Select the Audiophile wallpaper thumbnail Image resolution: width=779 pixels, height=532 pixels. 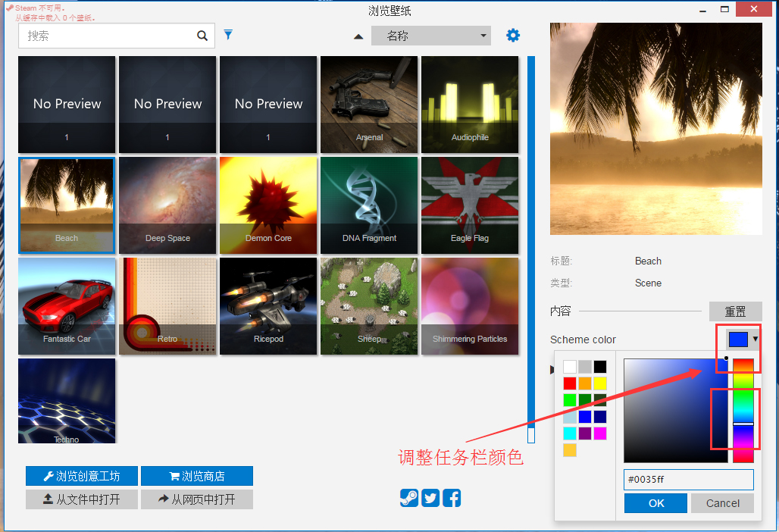click(x=470, y=105)
